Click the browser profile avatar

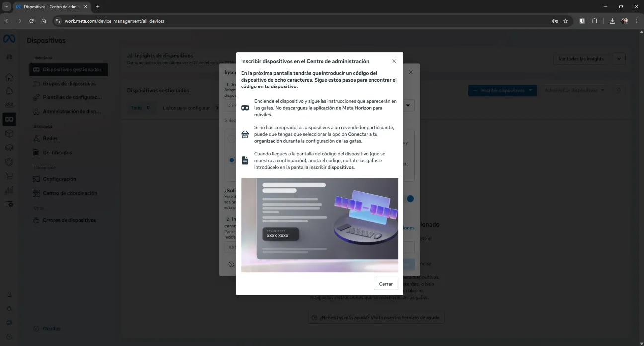tap(625, 21)
